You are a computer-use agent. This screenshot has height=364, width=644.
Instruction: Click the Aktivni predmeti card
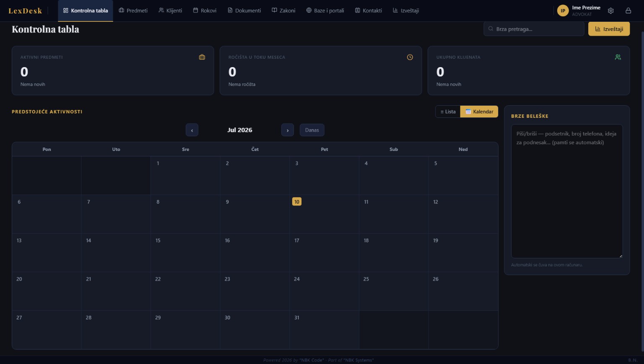113,70
